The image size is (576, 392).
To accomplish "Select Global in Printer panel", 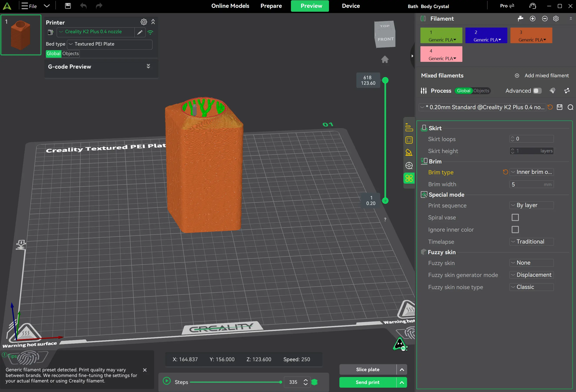I will tap(53, 53).
